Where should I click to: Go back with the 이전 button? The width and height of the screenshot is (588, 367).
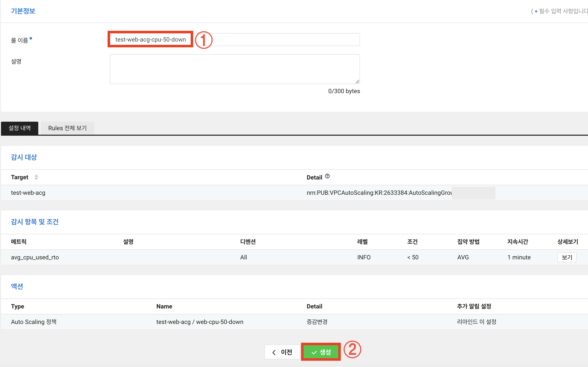[x=282, y=352]
